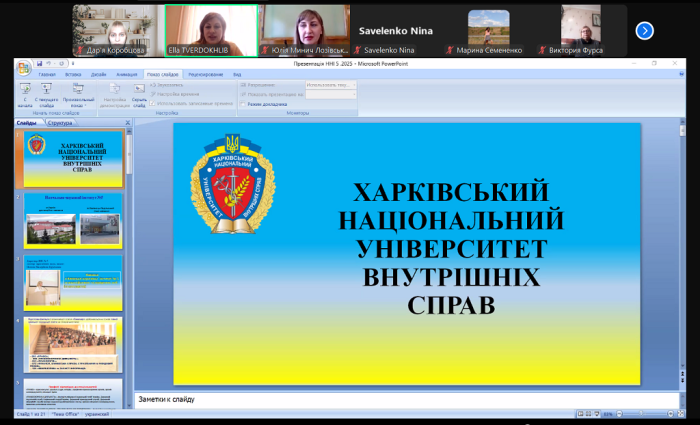Open the Разрешение resolution dropdown

point(331,85)
